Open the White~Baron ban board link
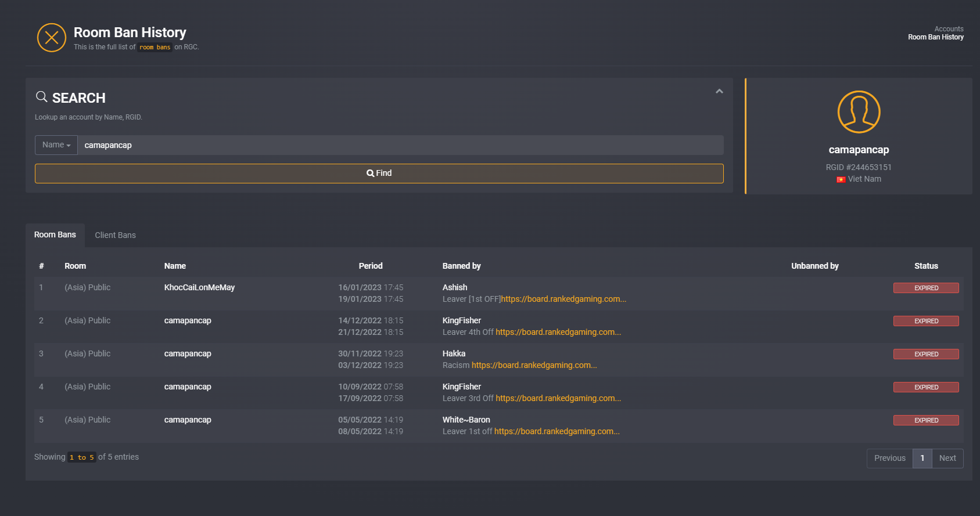 pyautogui.click(x=557, y=431)
